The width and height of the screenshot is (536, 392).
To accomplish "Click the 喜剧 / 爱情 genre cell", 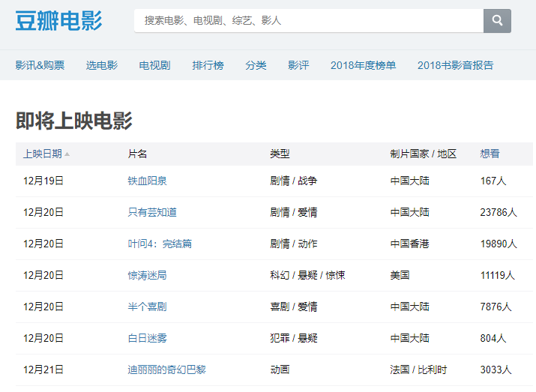I will point(293,307).
